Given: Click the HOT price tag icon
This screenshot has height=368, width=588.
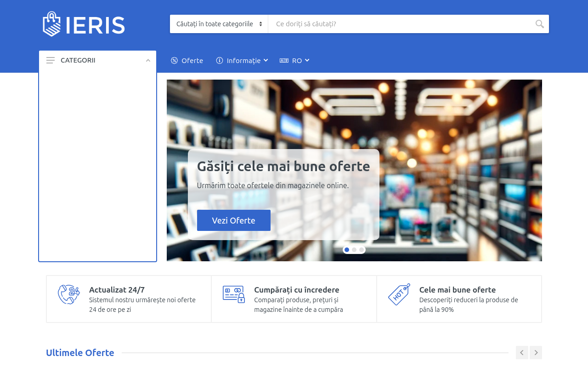Looking at the screenshot, I should pyautogui.click(x=399, y=294).
